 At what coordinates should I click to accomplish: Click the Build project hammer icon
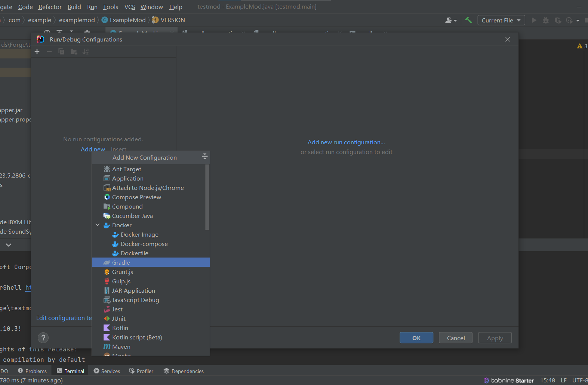pyautogui.click(x=468, y=20)
